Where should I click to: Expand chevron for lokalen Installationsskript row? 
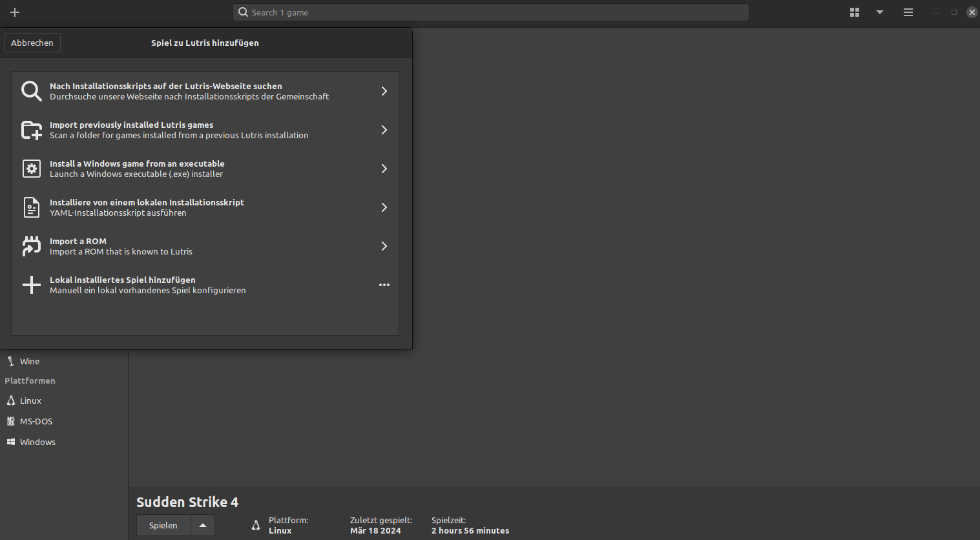pos(384,207)
